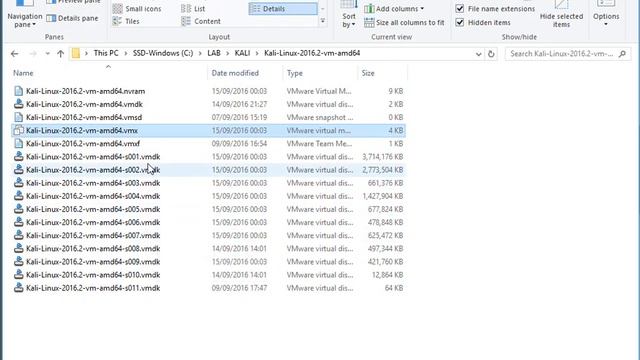Open the recent locations dropdown arrow
Viewport: 640px width, 360px height.
[x=47, y=53]
